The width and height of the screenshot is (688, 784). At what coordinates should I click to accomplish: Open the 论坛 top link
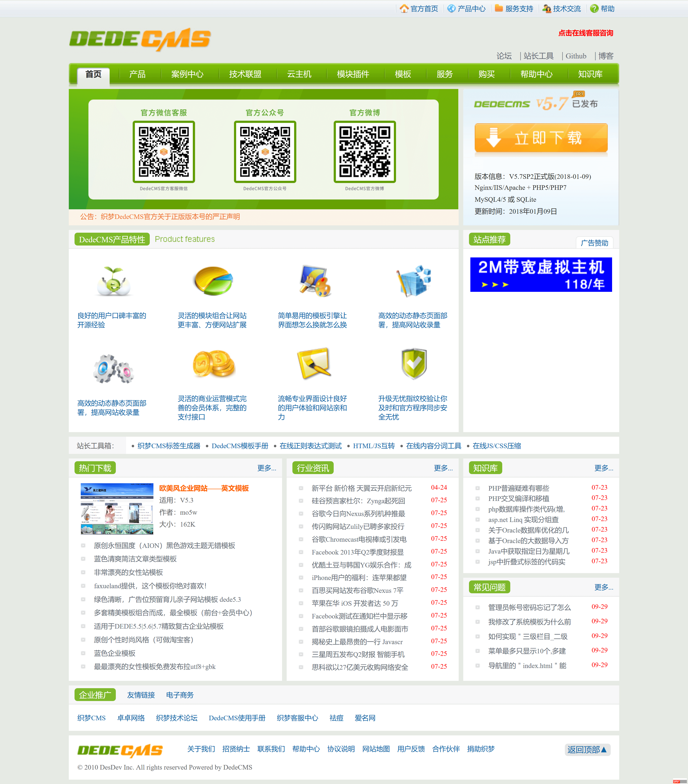point(504,56)
